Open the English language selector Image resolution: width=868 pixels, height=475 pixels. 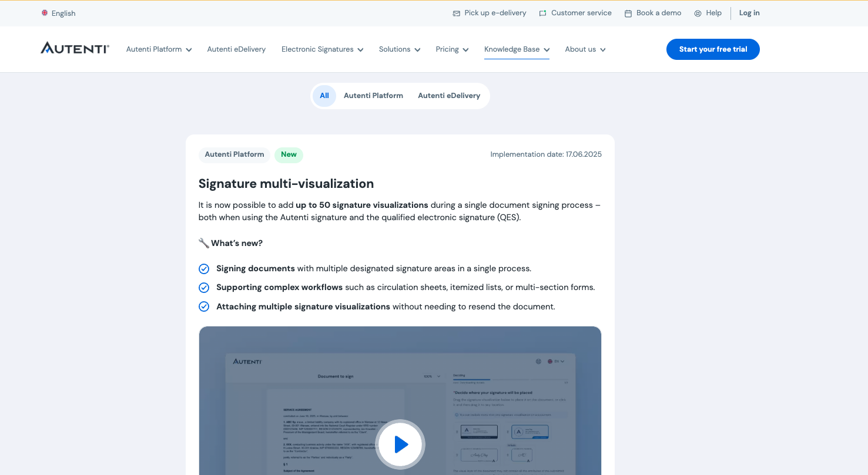coord(58,13)
